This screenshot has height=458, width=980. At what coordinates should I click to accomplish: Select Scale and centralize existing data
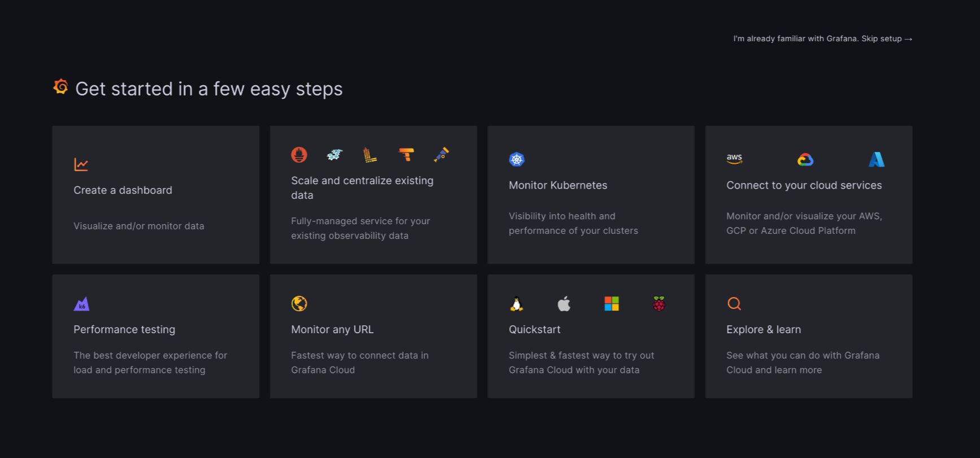[362, 187]
